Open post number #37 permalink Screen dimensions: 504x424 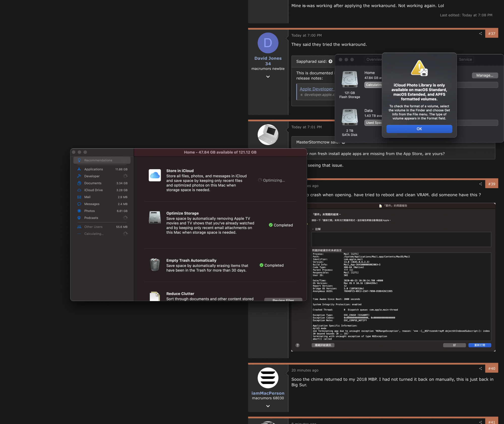click(x=492, y=34)
